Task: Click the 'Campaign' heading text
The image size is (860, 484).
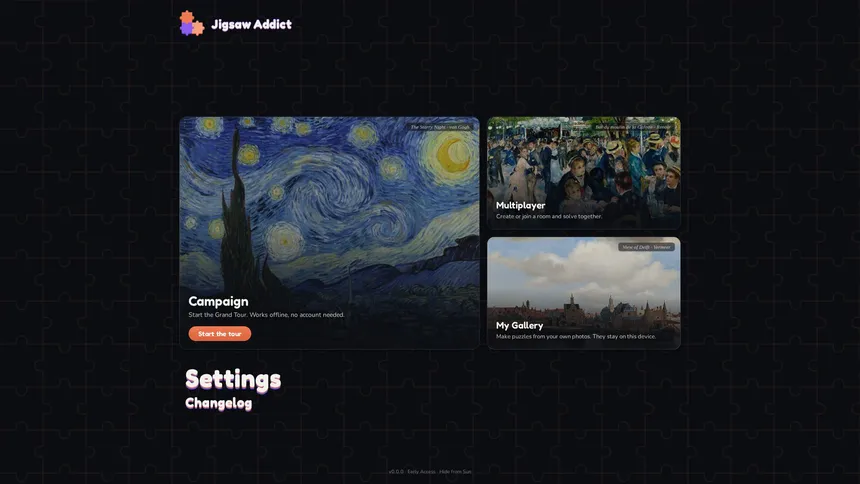Action: (x=218, y=301)
